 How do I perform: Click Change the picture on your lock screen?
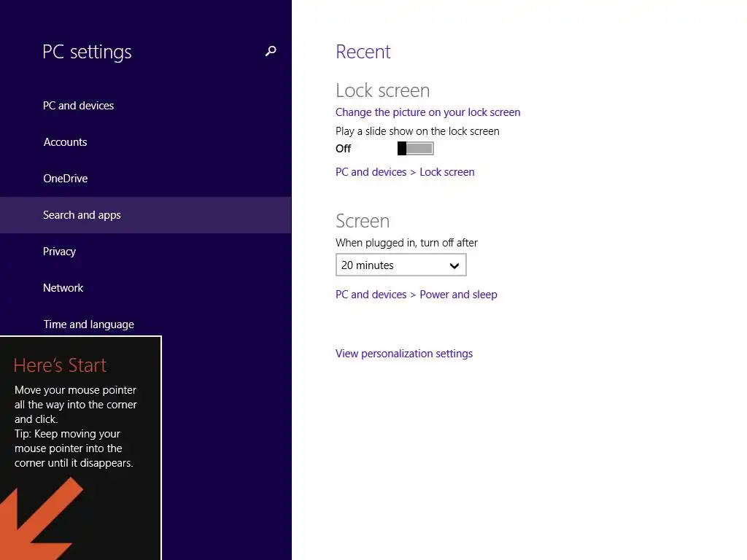(x=427, y=112)
